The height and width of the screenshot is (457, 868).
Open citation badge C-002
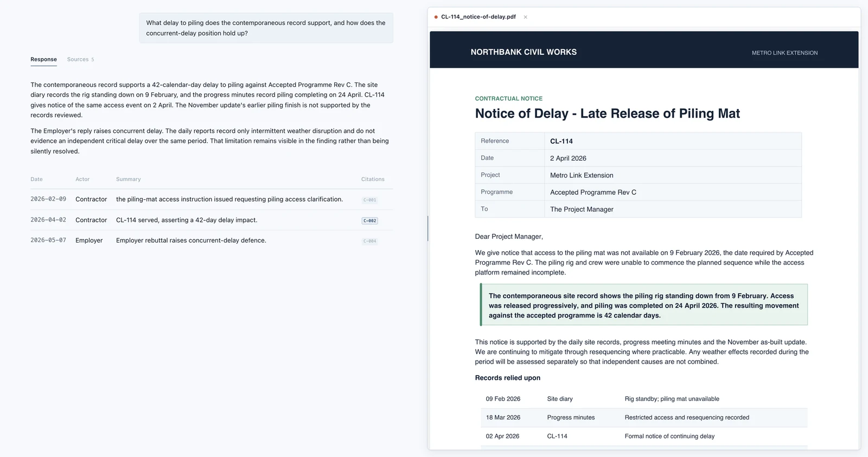pos(369,220)
